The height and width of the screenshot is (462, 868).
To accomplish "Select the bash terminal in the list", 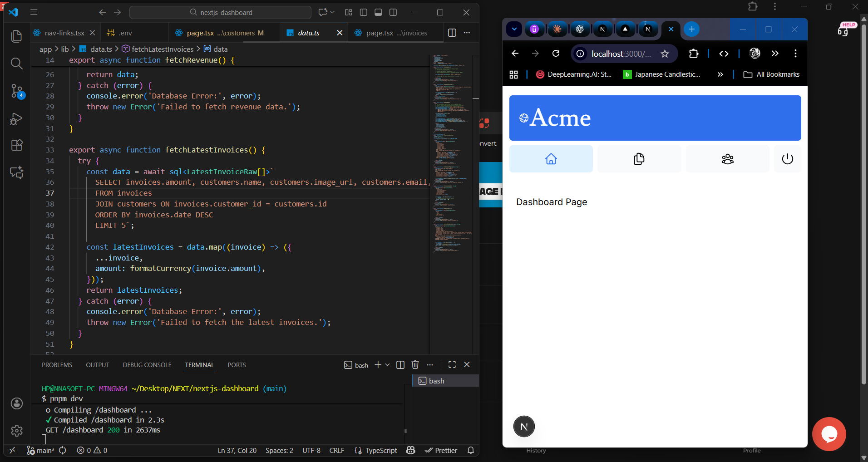I will [445, 381].
